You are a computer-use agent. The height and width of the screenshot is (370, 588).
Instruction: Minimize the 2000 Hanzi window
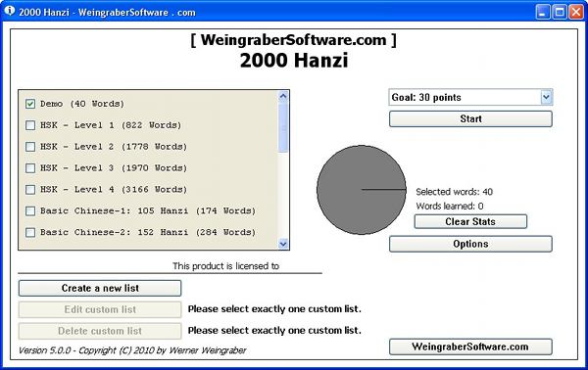tap(542, 12)
